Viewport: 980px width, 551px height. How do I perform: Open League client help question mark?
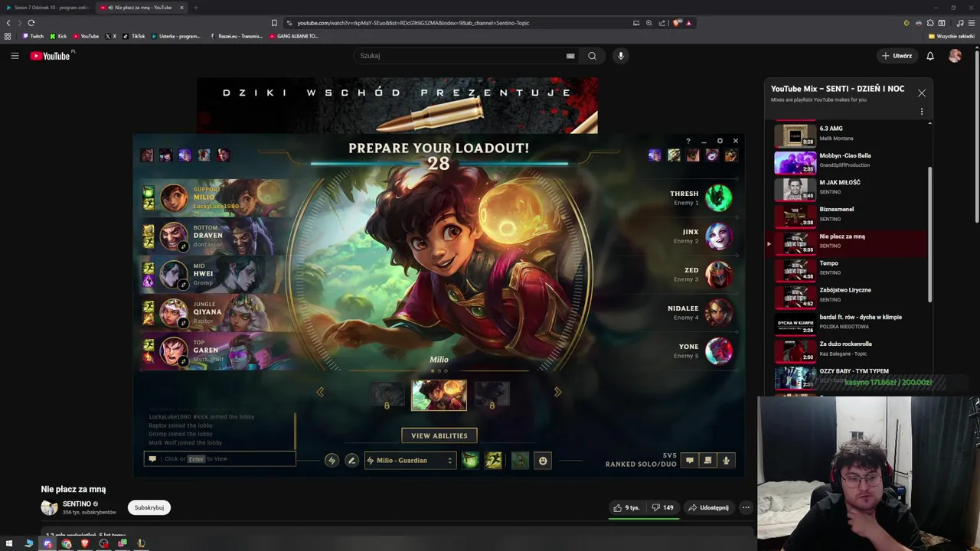coord(688,141)
